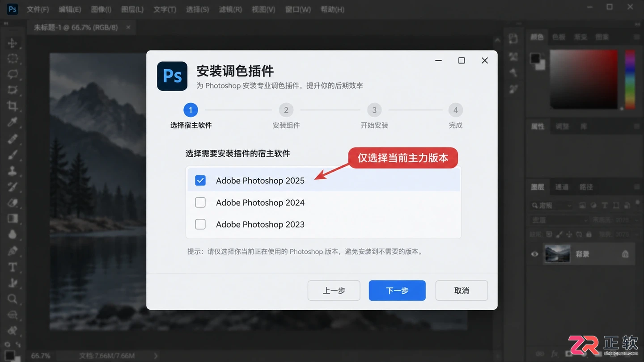Viewport: 644px width, 362px height.
Task: Check the Adobe Photoshop 2024 checkbox
Action: click(200, 202)
